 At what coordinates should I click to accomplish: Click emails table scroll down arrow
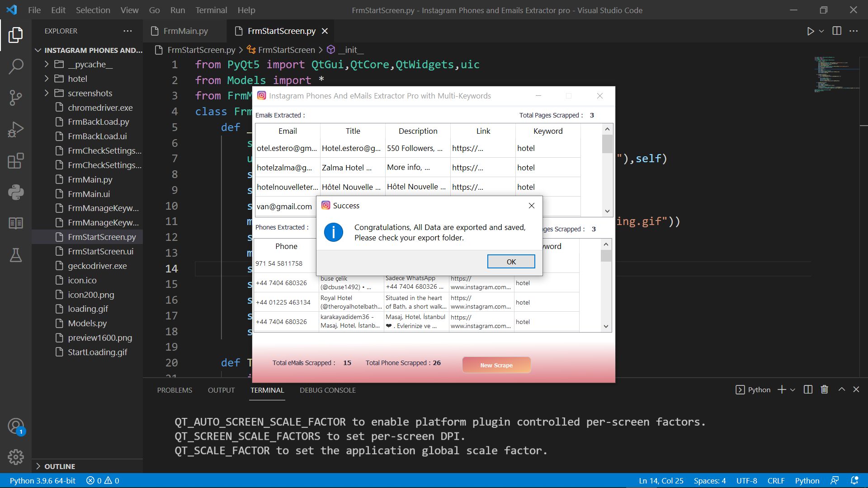(x=607, y=211)
